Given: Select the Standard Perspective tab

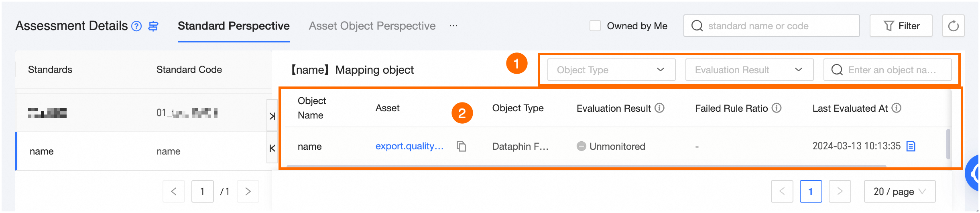Looking at the screenshot, I should (234, 26).
